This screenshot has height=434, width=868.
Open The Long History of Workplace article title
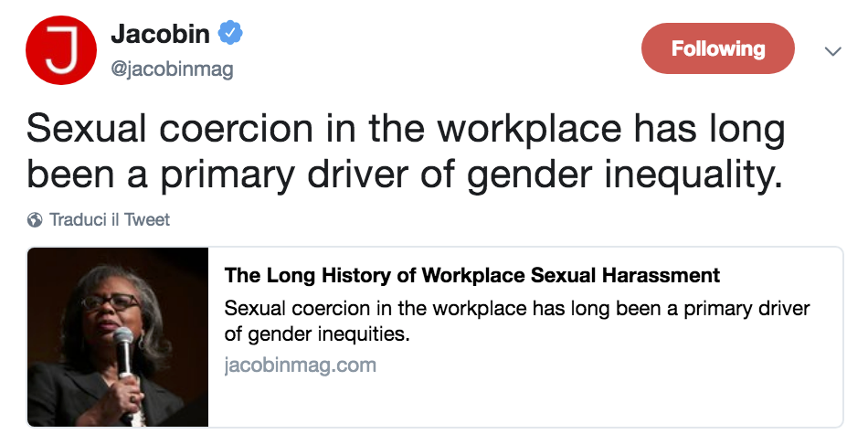pyautogui.click(x=472, y=275)
